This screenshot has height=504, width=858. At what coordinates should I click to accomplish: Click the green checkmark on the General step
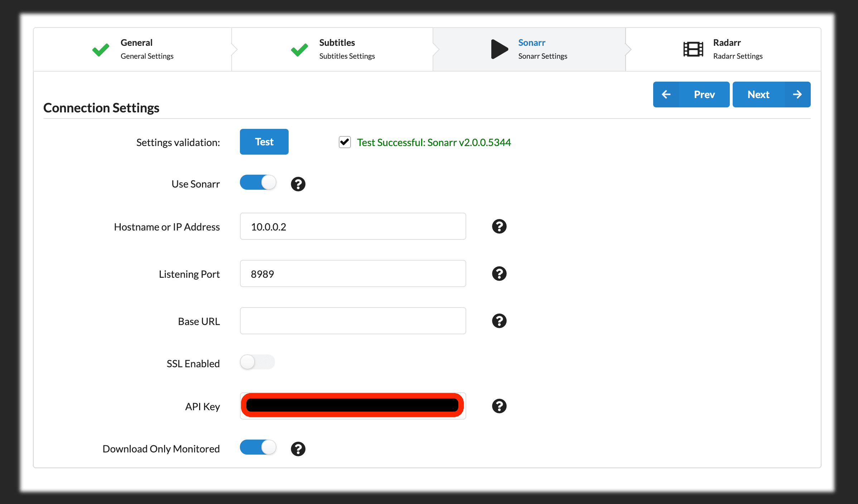pyautogui.click(x=101, y=49)
